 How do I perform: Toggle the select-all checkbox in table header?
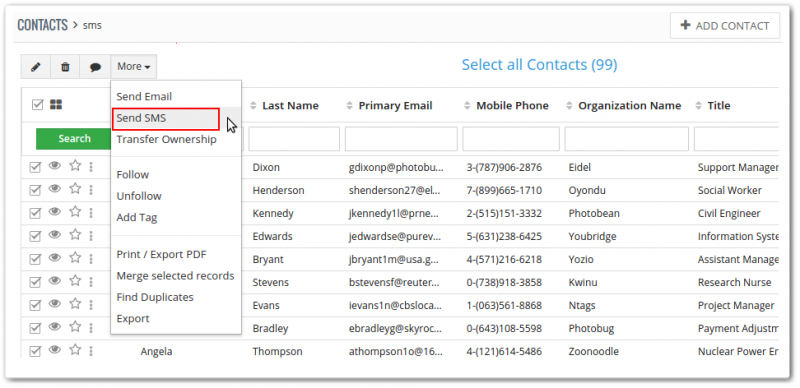pos(37,105)
